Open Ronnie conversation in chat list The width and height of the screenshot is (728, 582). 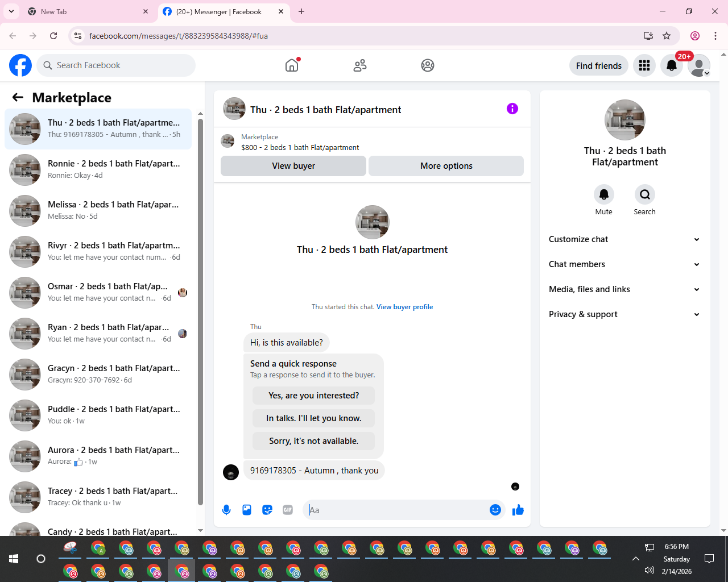click(x=98, y=170)
